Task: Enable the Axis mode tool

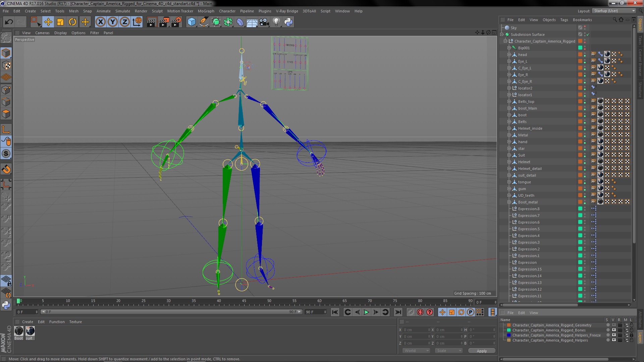Action: coord(6,129)
